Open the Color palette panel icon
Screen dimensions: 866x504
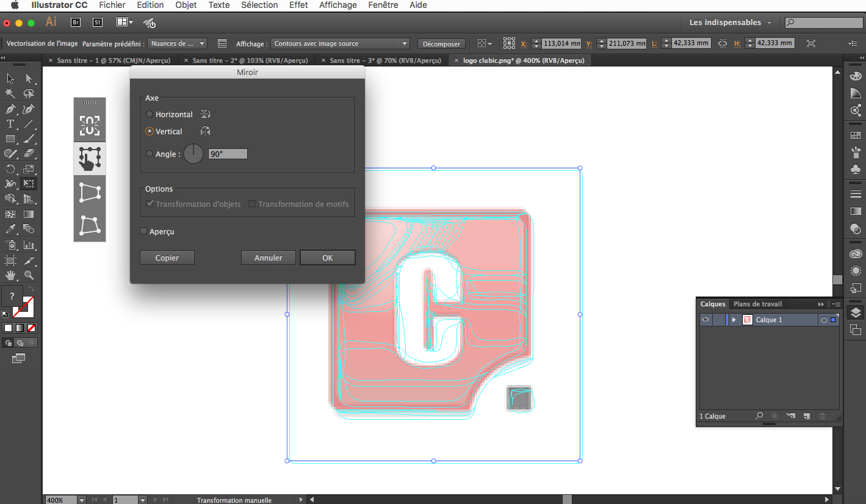tap(856, 76)
